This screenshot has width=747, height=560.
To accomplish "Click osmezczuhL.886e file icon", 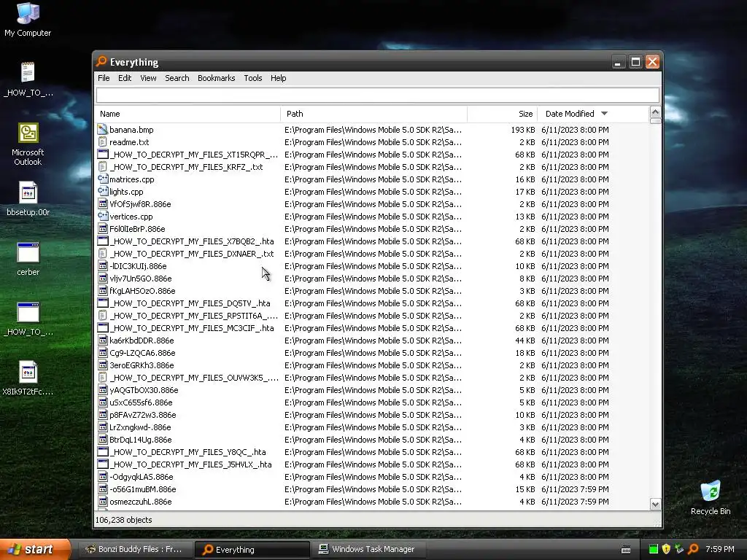I will (102, 502).
